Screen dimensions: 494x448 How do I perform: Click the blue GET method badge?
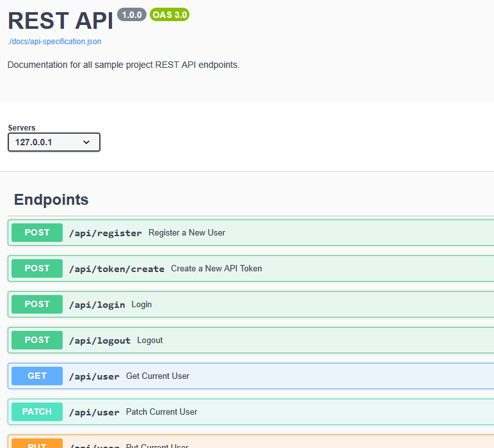[37, 376]
